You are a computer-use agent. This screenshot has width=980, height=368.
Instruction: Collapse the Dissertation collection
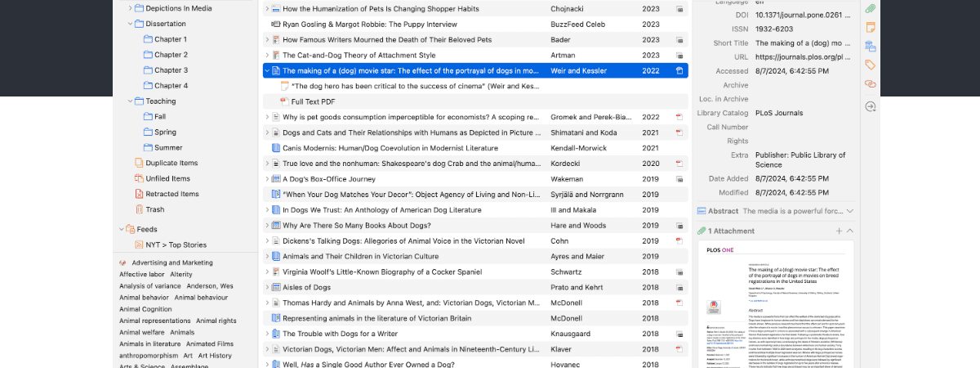(130, 24)
